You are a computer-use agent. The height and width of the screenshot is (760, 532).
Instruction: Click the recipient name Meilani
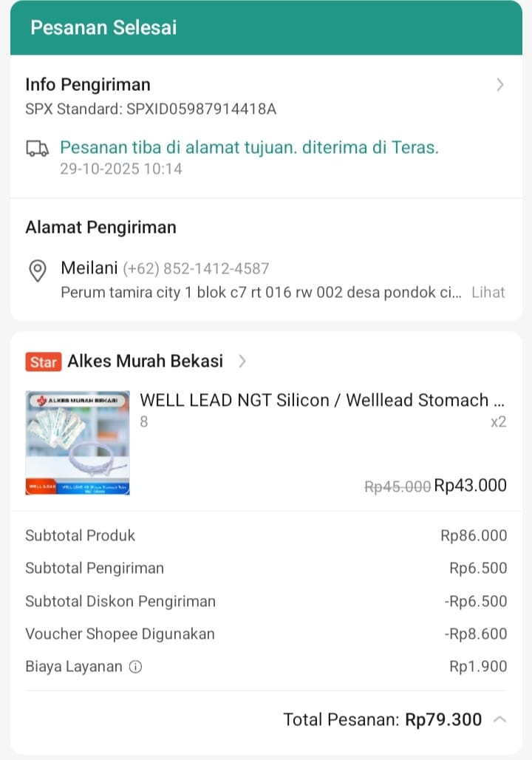[89, 268]
